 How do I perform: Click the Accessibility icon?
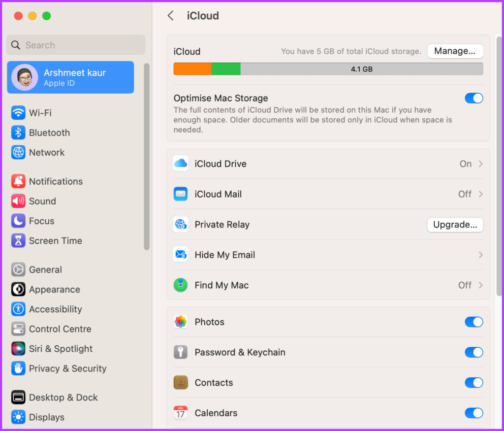pyautogui.click(x=18, y=309)
